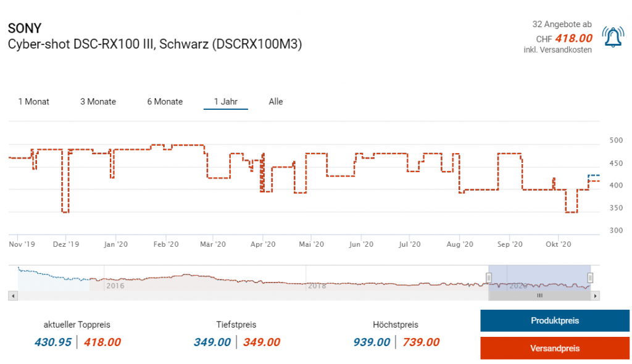Click the 2018 label in navigator

[317, 286]
